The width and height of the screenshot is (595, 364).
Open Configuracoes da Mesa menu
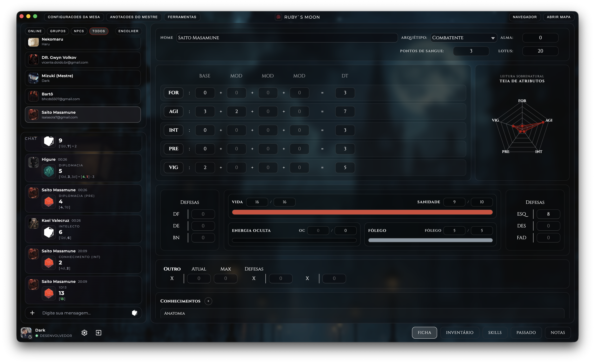[74, 17]
